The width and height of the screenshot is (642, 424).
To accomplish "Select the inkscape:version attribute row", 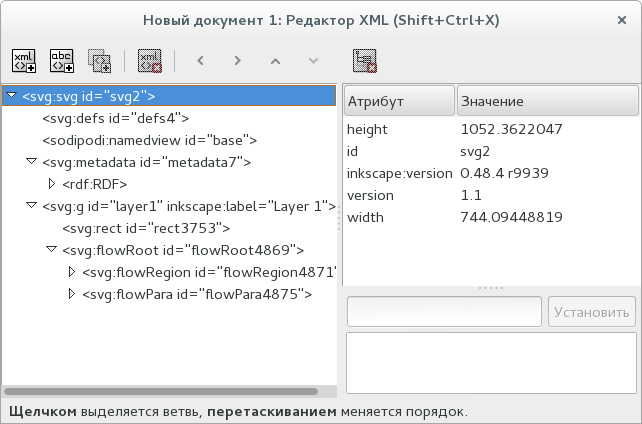I will (x=399, y=173).
